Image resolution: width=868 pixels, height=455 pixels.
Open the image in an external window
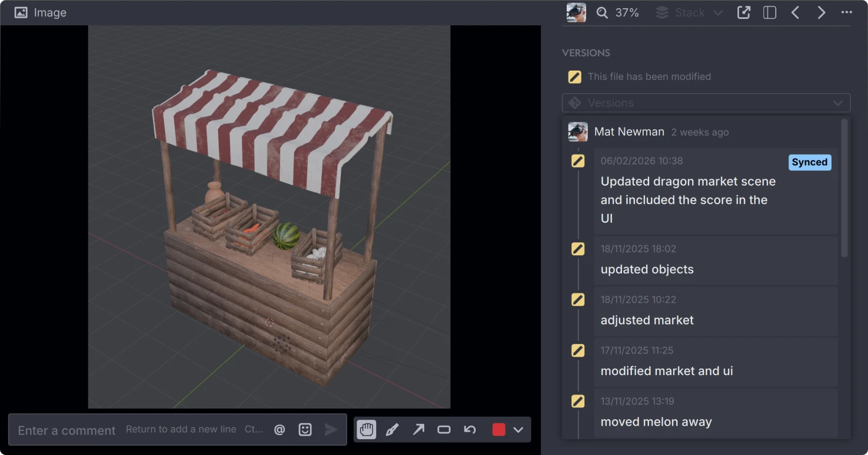point(743,12)
